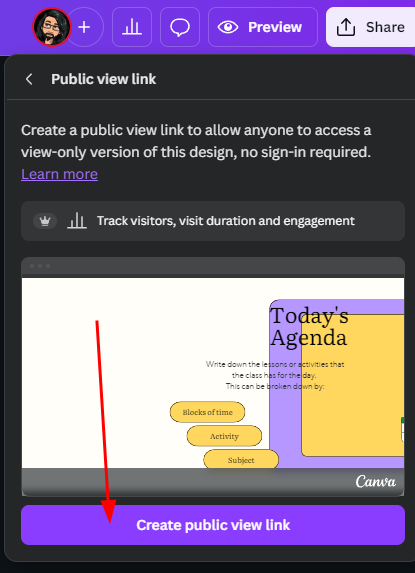Click the Today's Agenda title in preview
This screenshot has height=573, width=415.
click(309, 327)
